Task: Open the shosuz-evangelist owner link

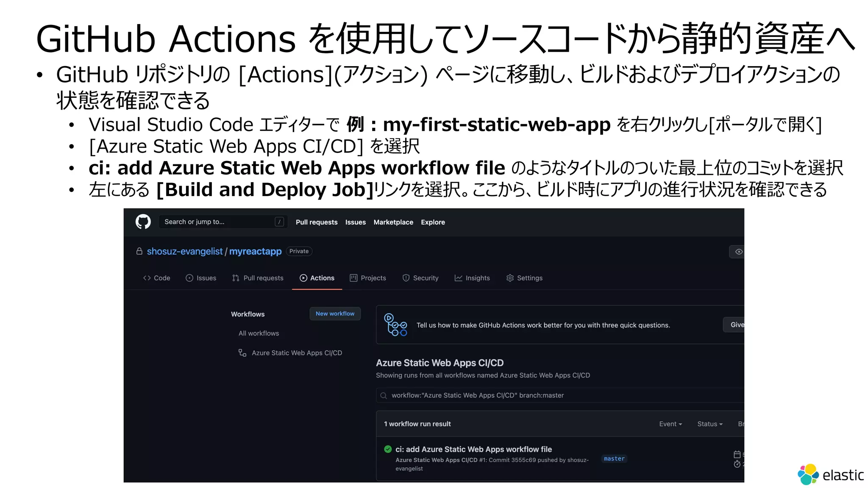Action: [184, 251]
